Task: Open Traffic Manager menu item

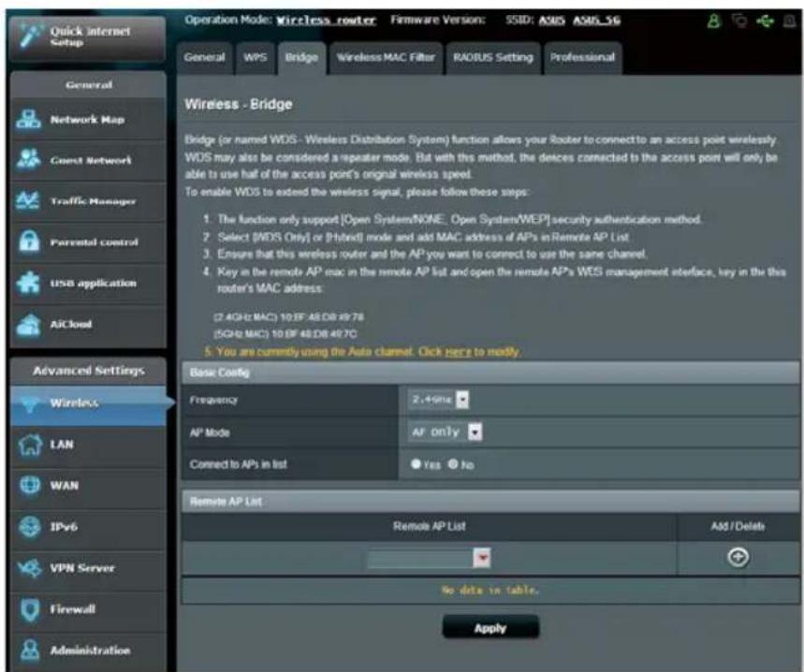Action: pyautogui.click(x=88, y=201)
